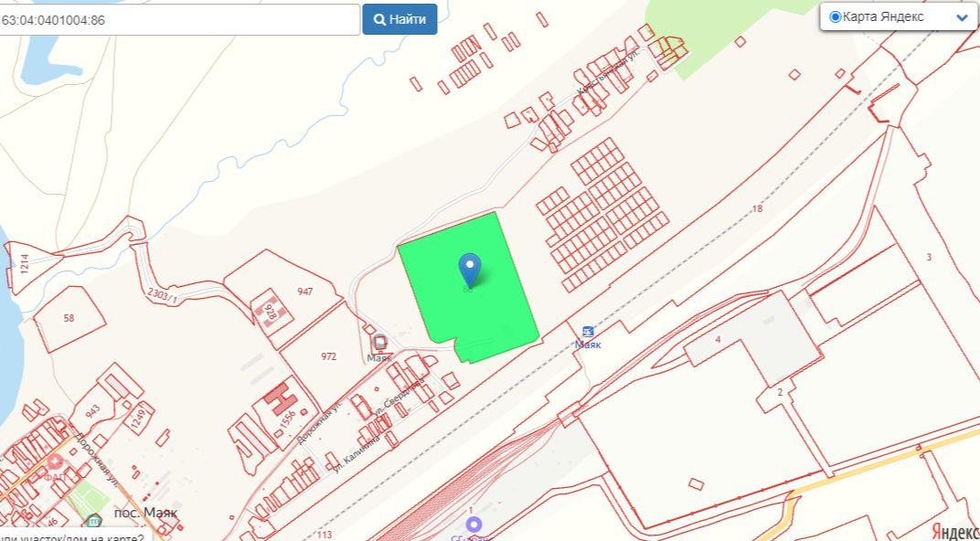Click the blue location pin marker
980x541 pixels.
point(469,270)
